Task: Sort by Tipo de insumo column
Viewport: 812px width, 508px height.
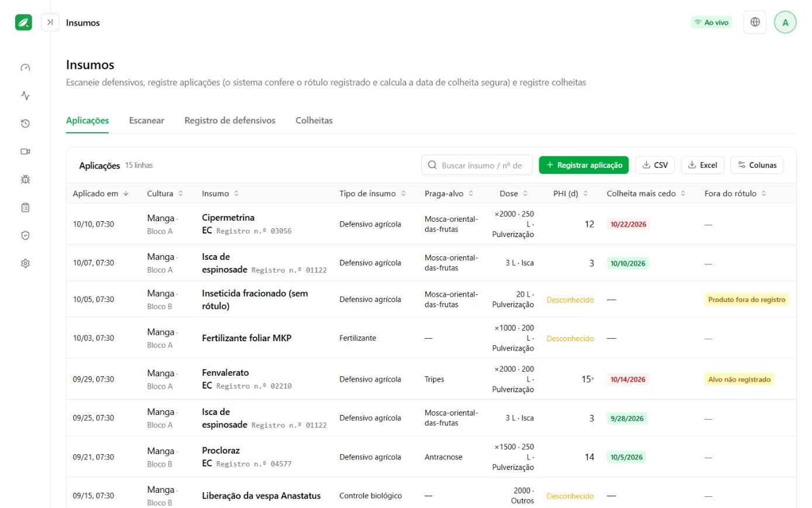Action: pos(373,193)
